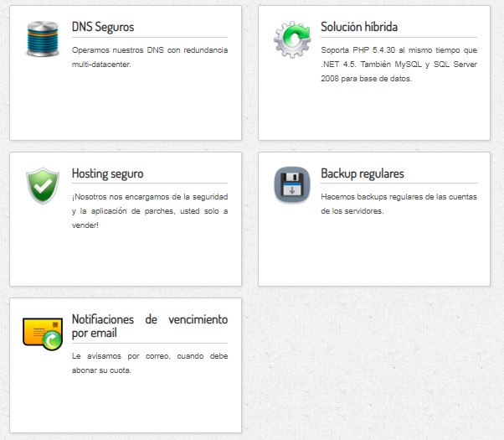Click the 'Le avisamos por correo' description

[x=149, y=363]
